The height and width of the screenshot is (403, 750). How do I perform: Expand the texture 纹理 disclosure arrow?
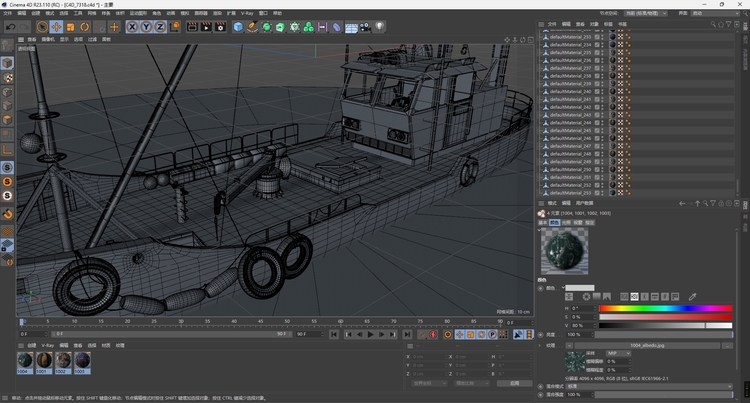(541, 345)
